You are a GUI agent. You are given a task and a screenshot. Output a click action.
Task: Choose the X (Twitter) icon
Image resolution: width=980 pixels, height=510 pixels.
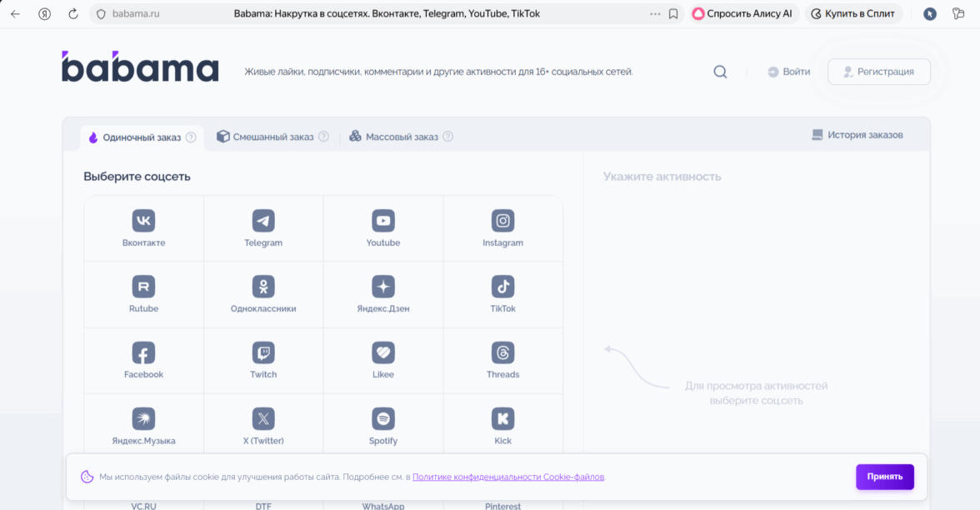pos(263,418)
